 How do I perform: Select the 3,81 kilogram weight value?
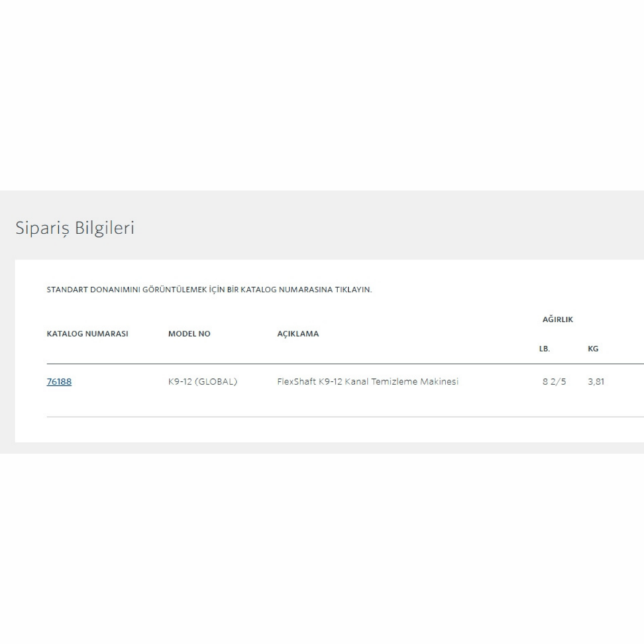tap(596, 382)
